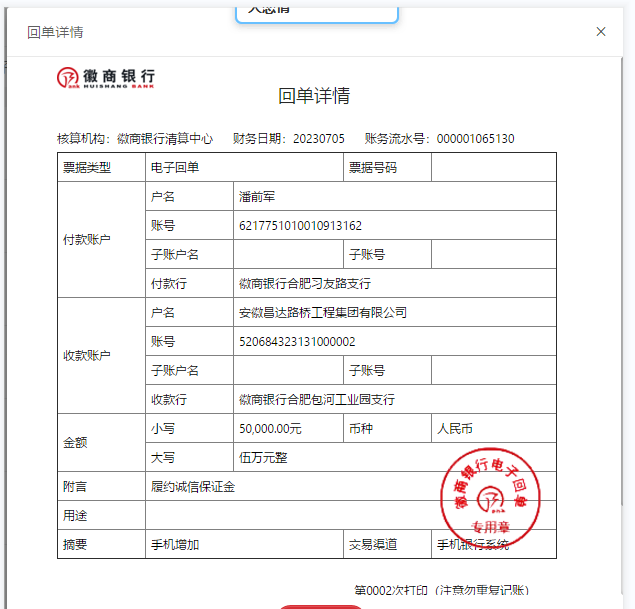Click the 手机增加 summary value
The width and height of the screenshot is (635, 609).
175,545
